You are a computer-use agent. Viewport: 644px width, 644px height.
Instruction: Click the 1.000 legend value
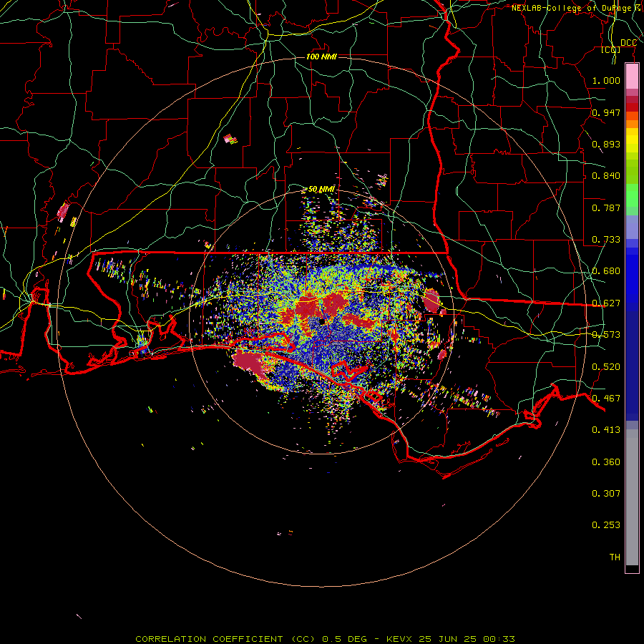(x=606, y=80)
